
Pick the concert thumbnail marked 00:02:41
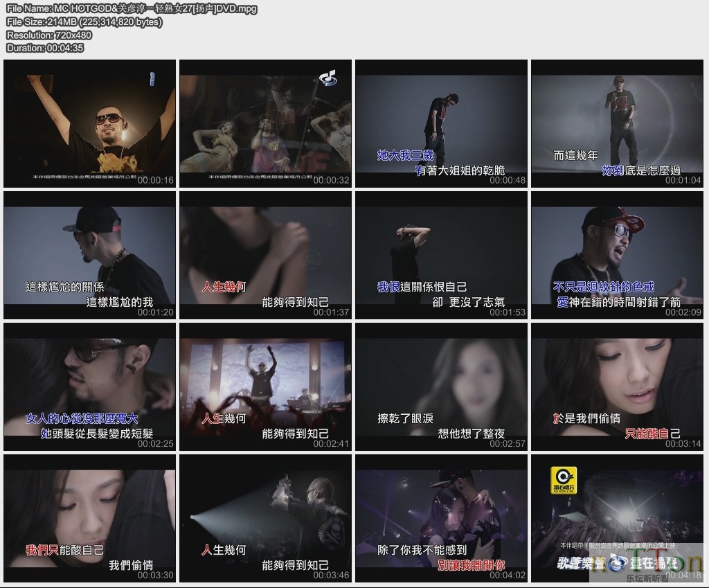(265, 386)
